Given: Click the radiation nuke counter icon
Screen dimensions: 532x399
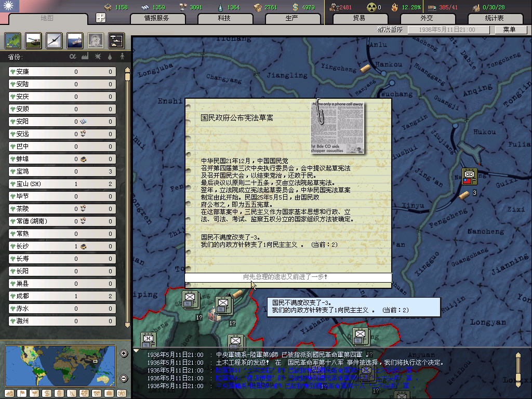Looking at the screenshot, I should [372, 7].
